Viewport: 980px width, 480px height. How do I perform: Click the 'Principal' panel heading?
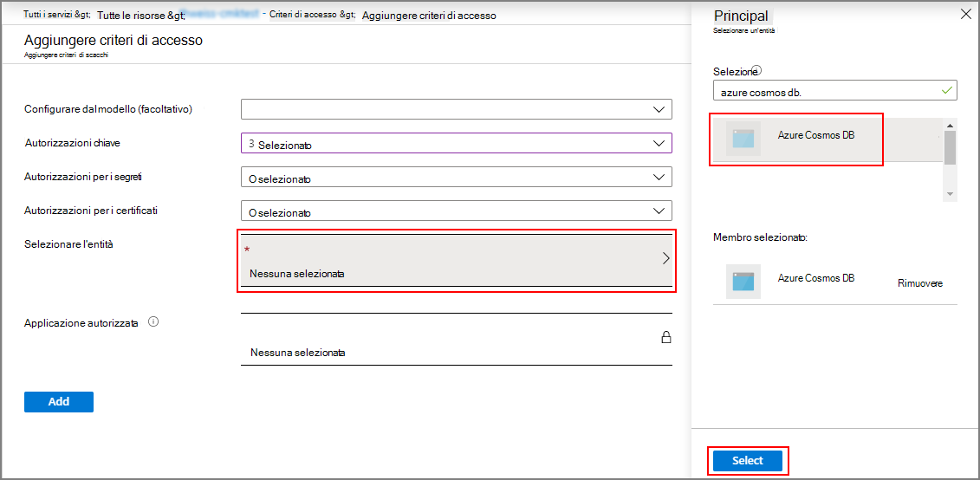point(741,16)
